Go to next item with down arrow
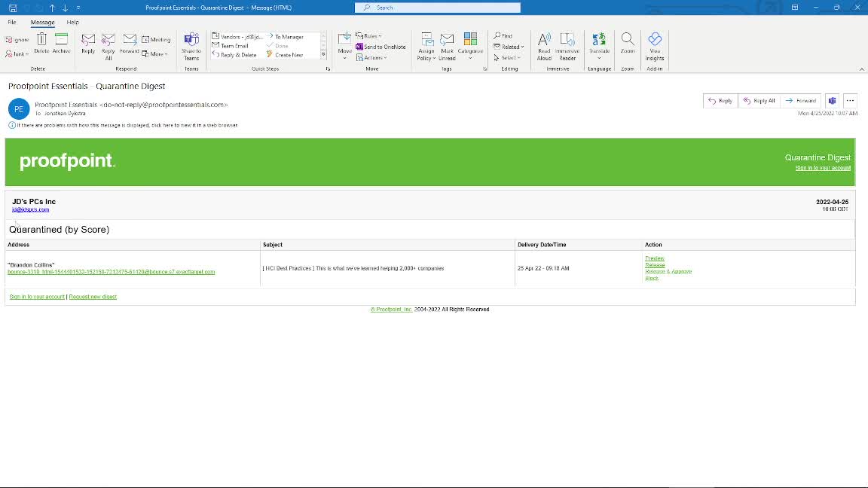 point(66,8)
